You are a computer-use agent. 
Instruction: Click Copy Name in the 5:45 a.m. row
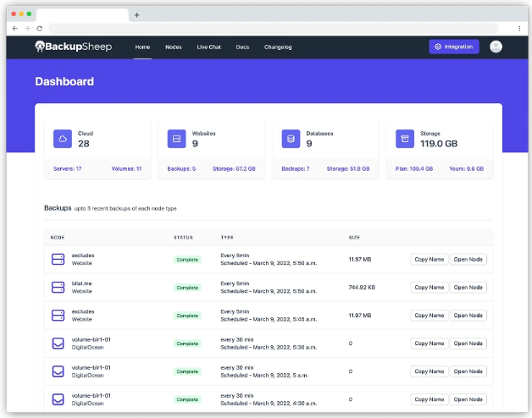(x=429, y=316)
